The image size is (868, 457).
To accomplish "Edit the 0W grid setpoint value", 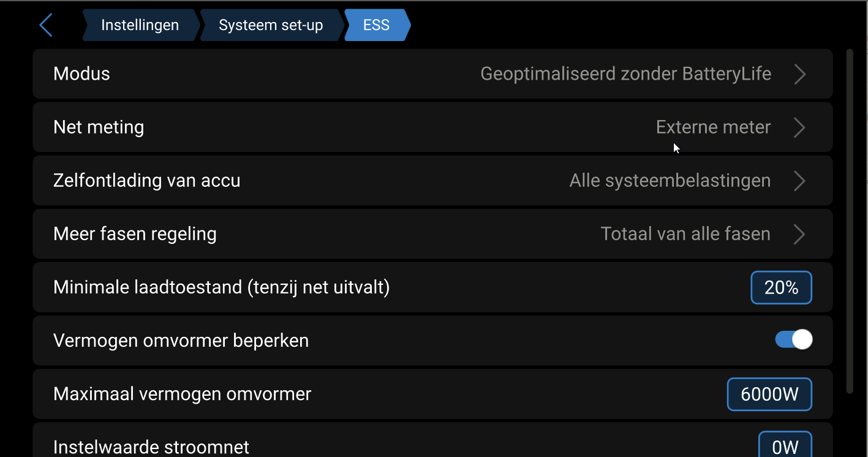I will 785,446.
